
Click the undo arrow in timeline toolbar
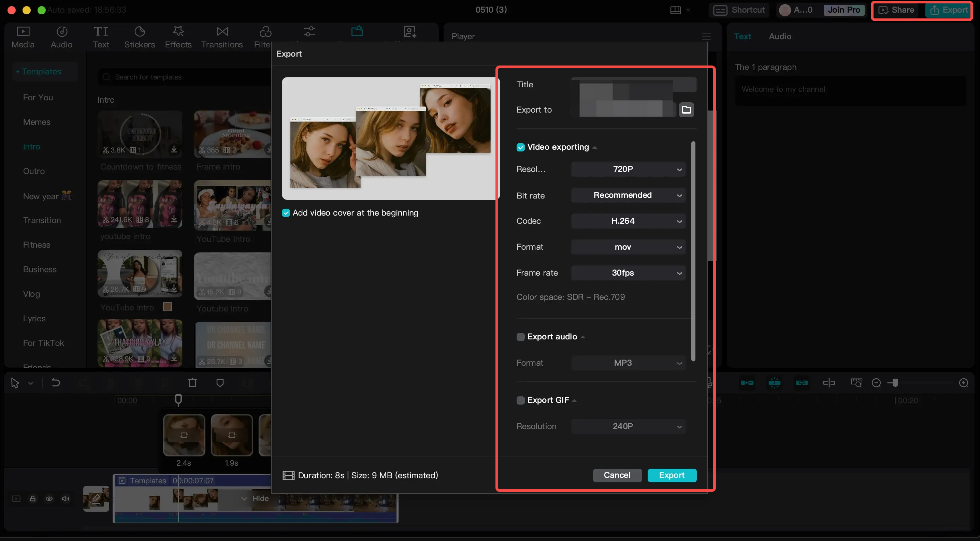[x=56, y=383]
